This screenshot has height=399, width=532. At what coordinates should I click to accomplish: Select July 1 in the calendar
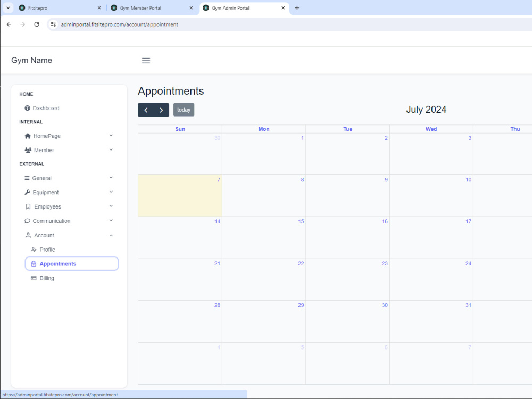pos(264,154)
